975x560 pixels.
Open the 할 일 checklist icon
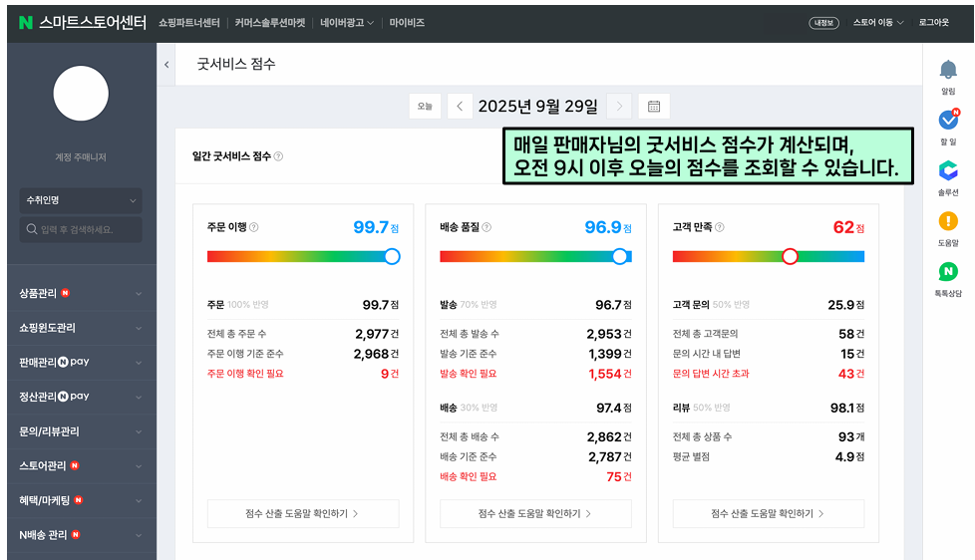tap(948, 120)
